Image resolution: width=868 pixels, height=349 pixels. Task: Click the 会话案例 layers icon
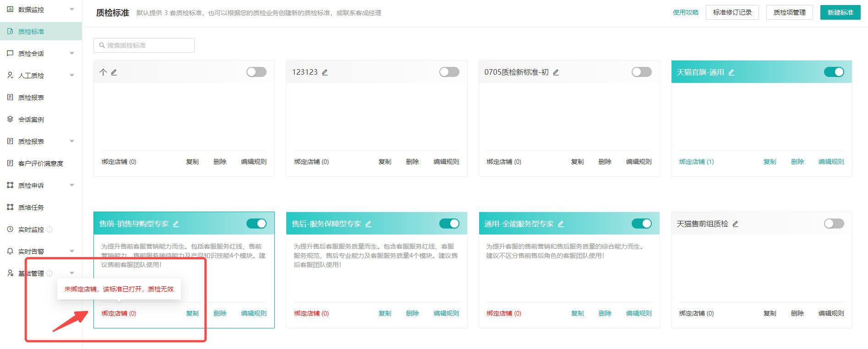tap(10, 119)
